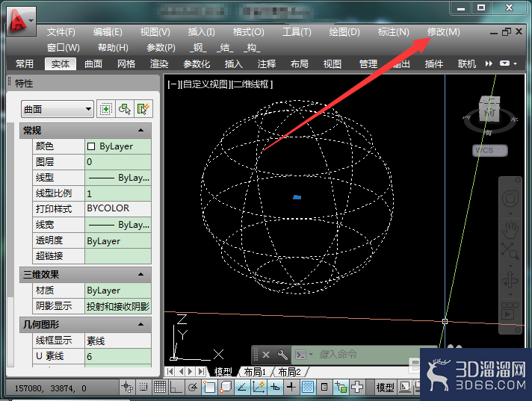532x401 pixels.
Task: Switch to the 曲面 ribbon tab
Action: pos(93,63)
